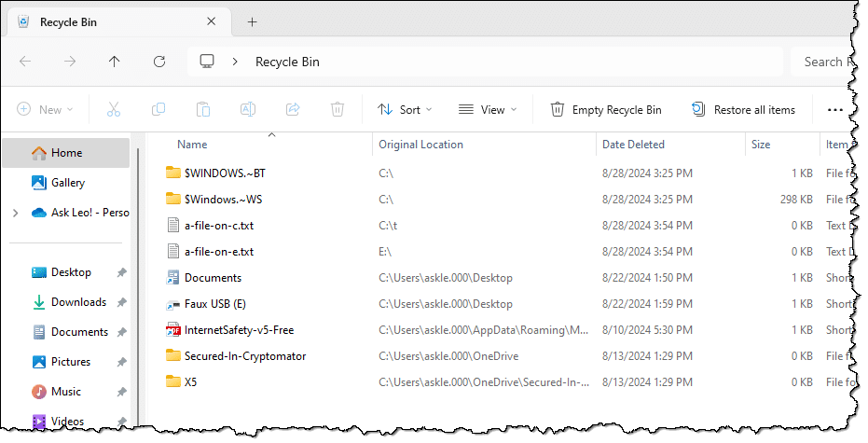The image size is (868, 443).
Task: Open the See more ellipsis menu
Action: point(834,110)
